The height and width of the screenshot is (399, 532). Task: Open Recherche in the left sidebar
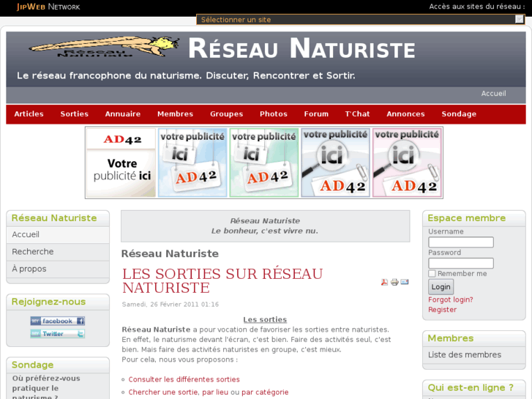coord(58,252)
